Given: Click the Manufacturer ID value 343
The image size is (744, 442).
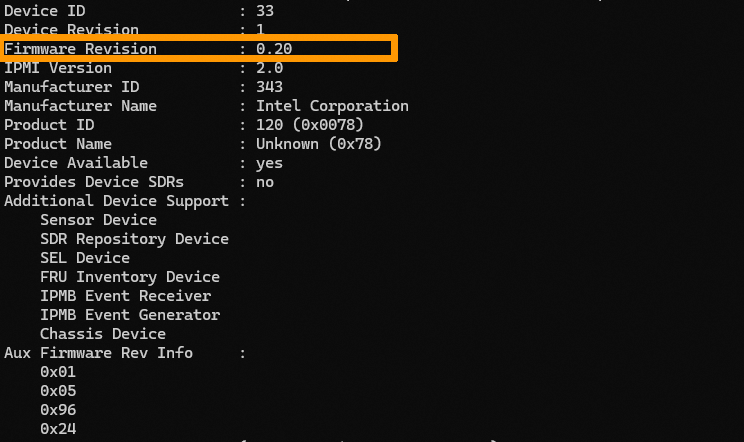Looking at the screenshot, I should [269, 87].
